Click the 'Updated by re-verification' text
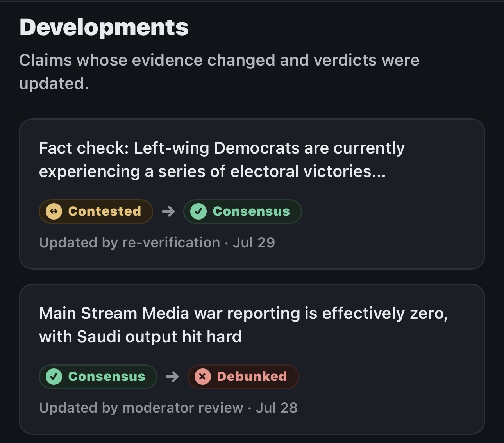Screen dimensions: 504x443 click(x=130, y=243)
